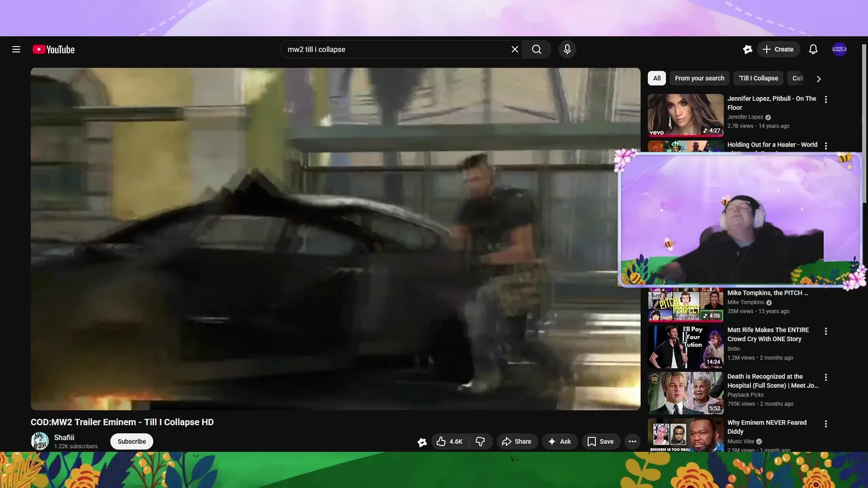Open options for Holding Out for a Healer
This screenshot has width=868, height=488.
coord(826,145)
